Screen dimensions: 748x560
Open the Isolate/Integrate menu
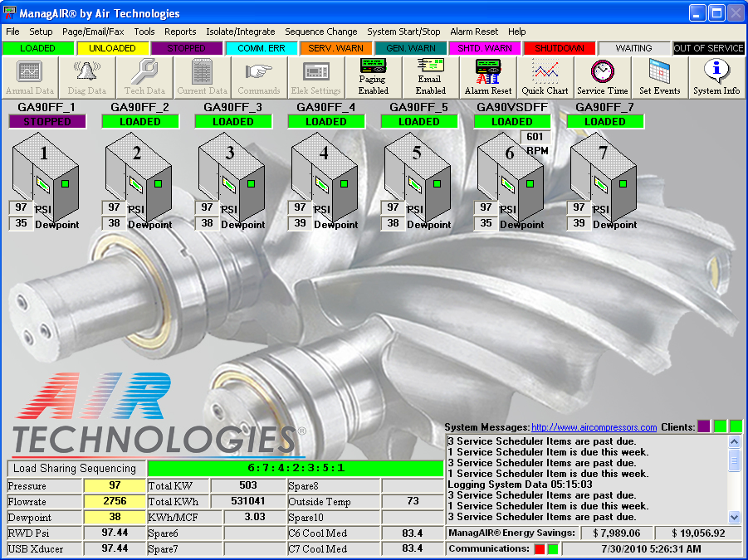241,32
